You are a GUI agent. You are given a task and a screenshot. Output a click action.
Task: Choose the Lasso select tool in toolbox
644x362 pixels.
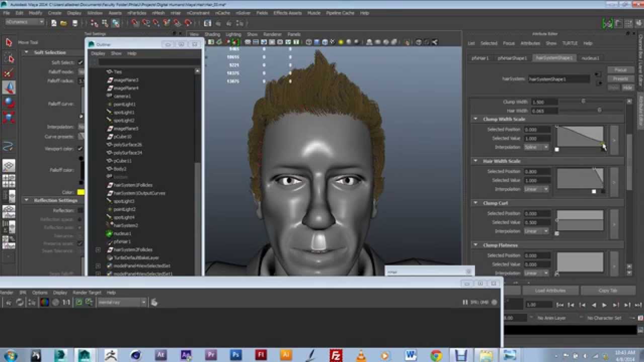tap(9, 58)
